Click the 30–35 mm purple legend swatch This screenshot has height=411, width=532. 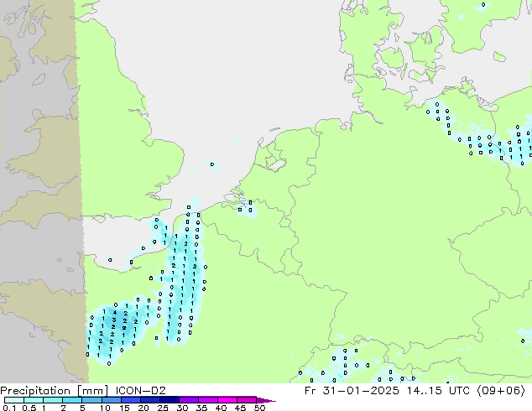coord(188,400)
